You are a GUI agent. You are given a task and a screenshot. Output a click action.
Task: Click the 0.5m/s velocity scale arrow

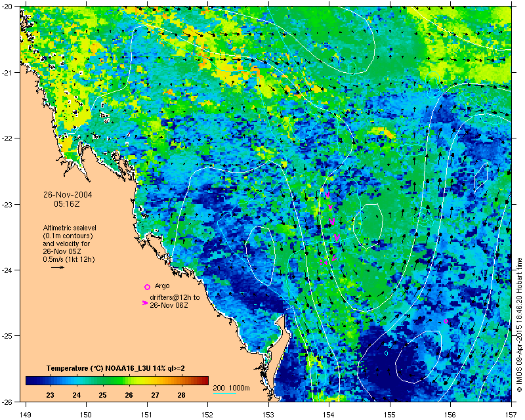click(x=58, y=267)
